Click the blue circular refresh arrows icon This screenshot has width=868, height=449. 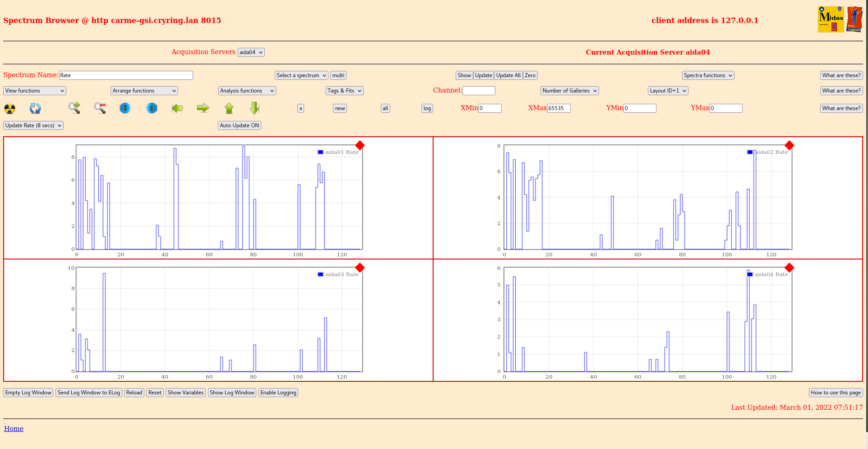coord(35,108)
